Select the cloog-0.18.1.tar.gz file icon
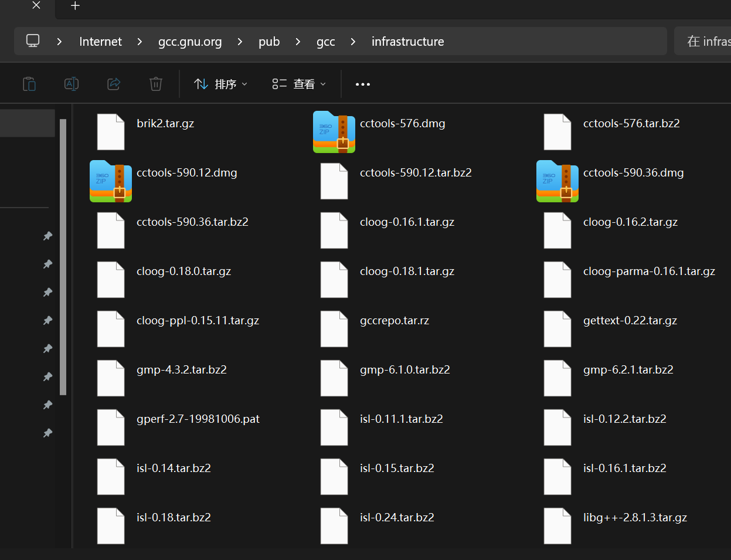 [334, 280]
